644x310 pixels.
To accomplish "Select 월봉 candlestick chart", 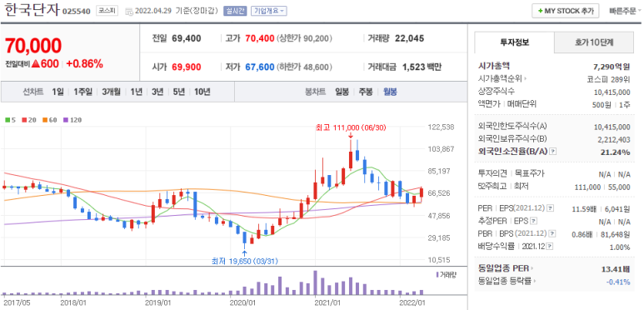I will pos(390,92).
